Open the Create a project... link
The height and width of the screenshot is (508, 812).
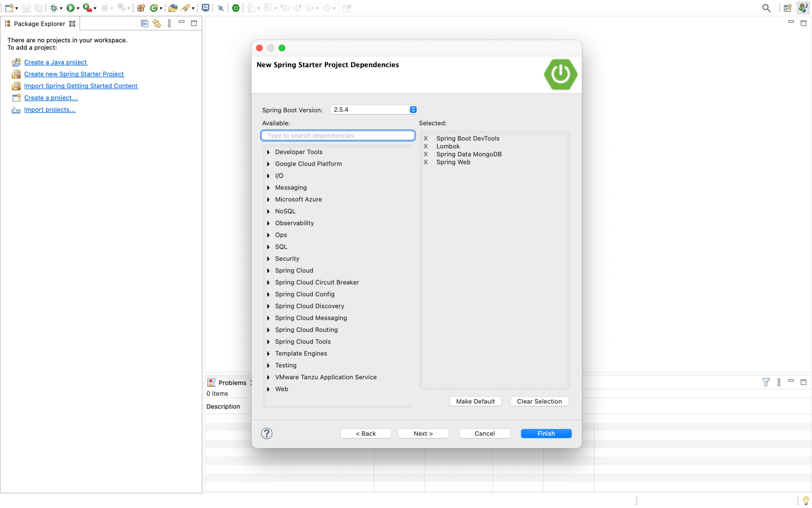(x=51, y=98)
